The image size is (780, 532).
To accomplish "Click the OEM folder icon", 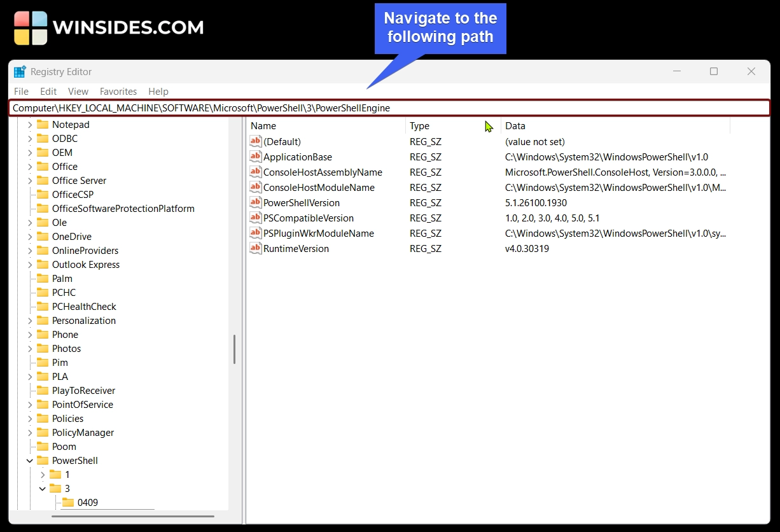I will [43, 152].
